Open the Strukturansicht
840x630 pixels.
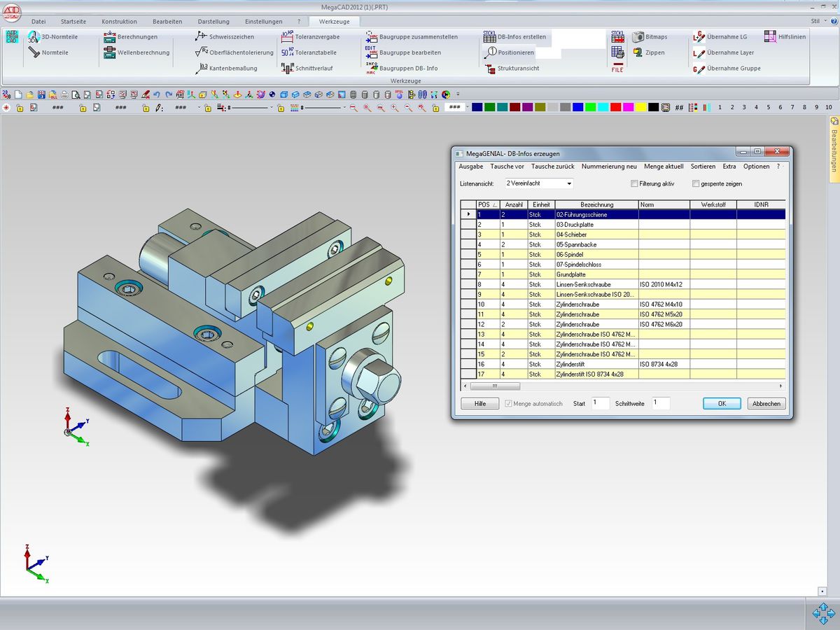(511, 68)
